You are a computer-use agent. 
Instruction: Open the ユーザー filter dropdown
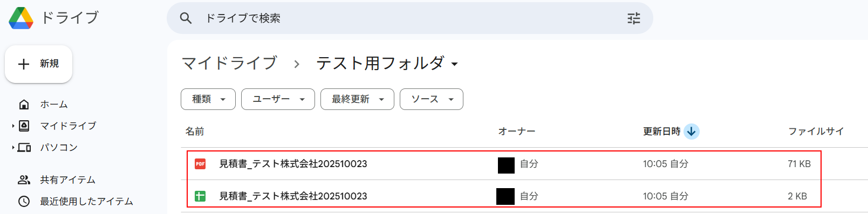[x=278, y=99]
